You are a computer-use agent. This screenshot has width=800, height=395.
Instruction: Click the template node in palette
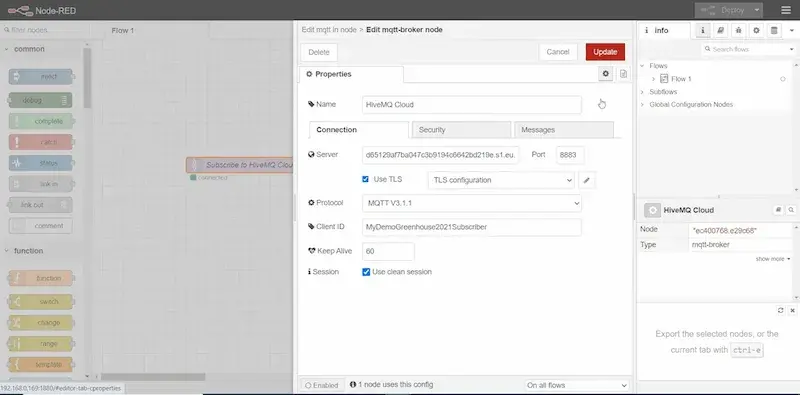click(41, 365)
